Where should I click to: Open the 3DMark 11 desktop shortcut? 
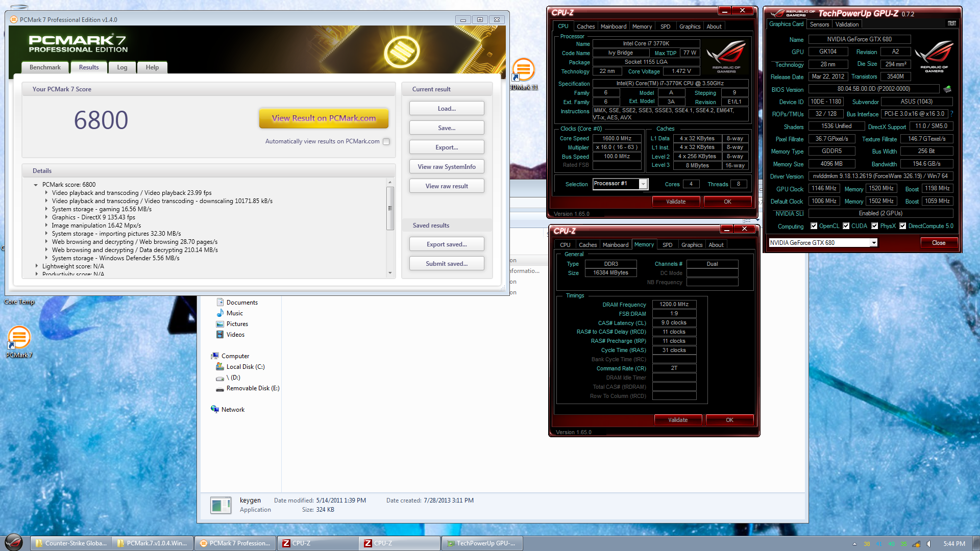pos(524,74)
